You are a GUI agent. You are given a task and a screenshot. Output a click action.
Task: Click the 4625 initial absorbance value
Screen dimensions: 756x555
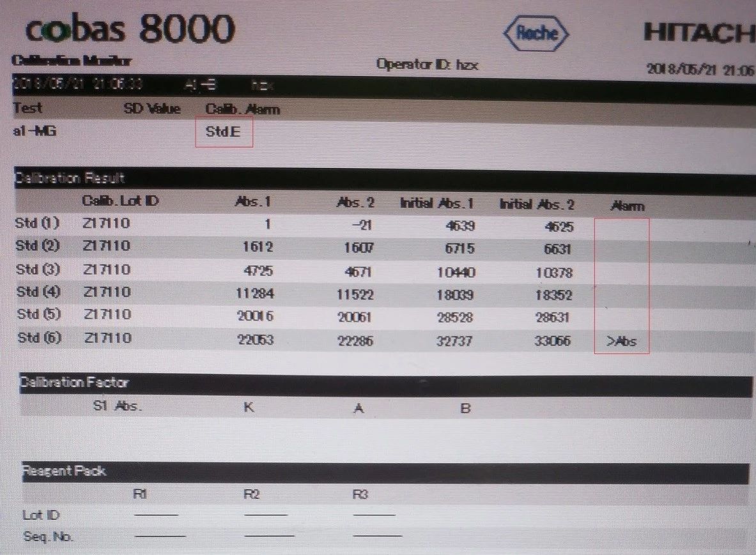point(559,227)
